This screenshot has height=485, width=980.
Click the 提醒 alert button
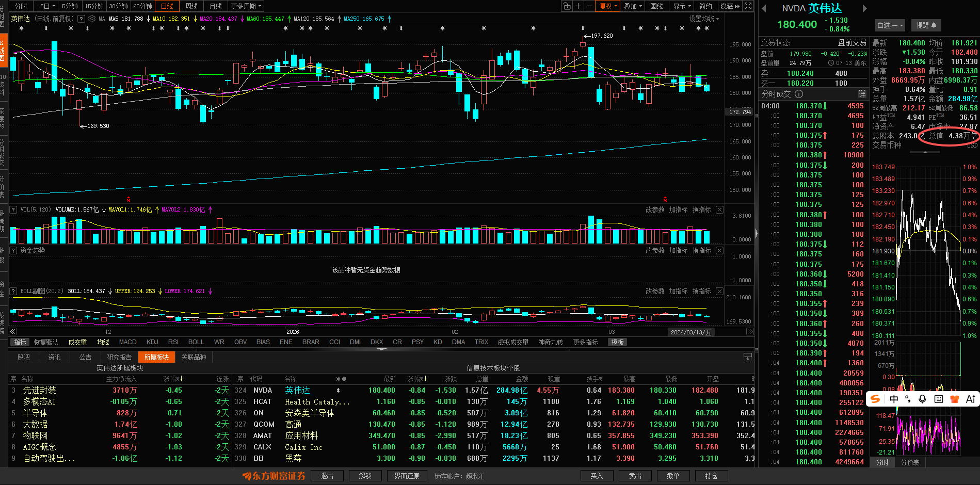[x=926, y=25]
